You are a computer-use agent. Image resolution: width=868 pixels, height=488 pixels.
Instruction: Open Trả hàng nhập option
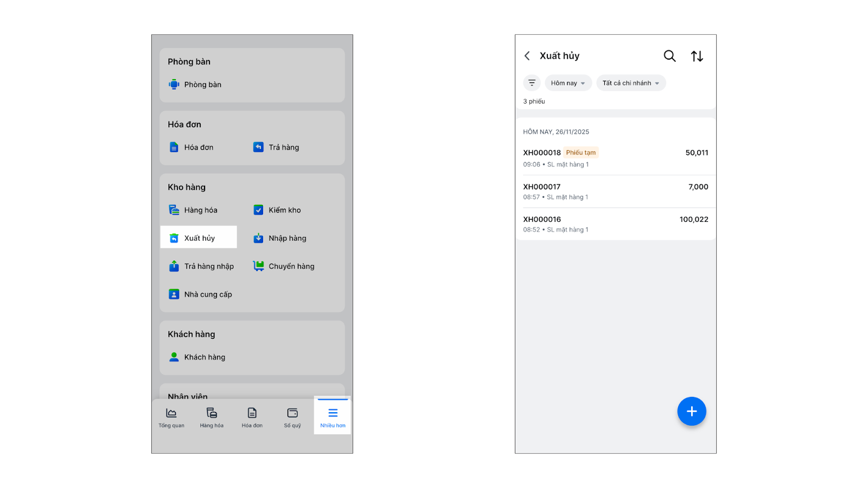pos(201,266)
